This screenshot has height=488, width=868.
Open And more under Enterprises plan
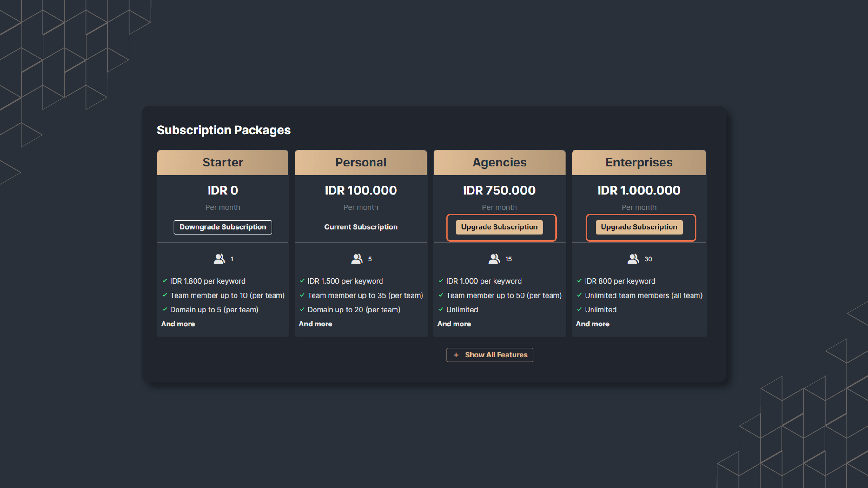pos(592,324)
